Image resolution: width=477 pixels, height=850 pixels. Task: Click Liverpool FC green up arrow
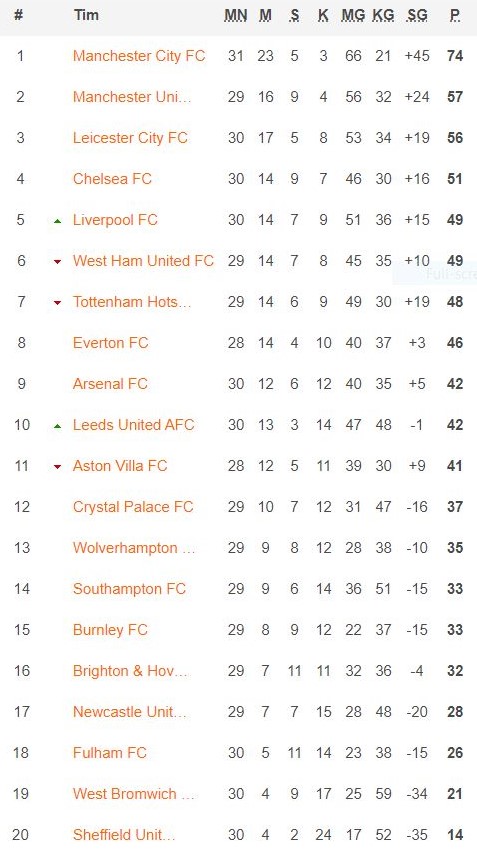pyautogui.click(x=57, y=221)
